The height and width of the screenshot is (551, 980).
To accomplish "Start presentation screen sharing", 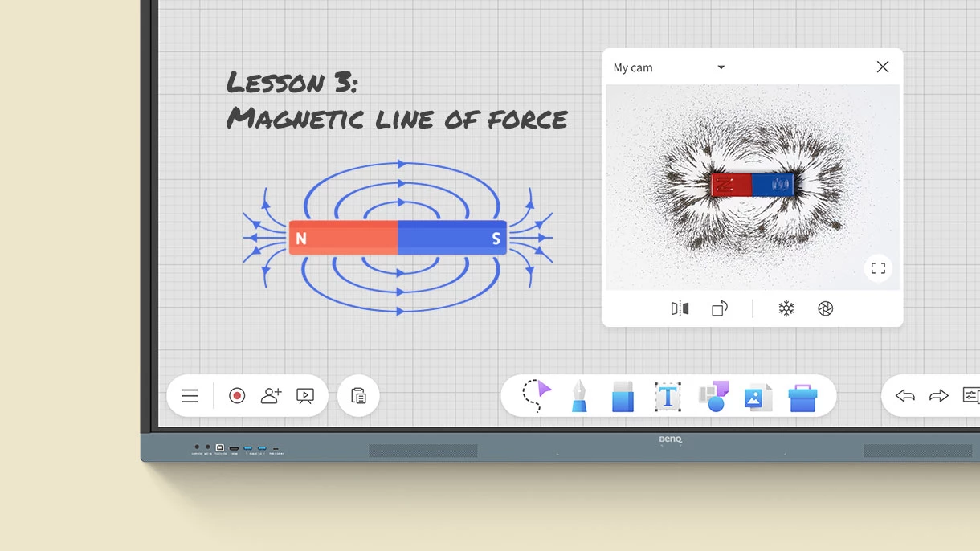I will pos(305,396).
